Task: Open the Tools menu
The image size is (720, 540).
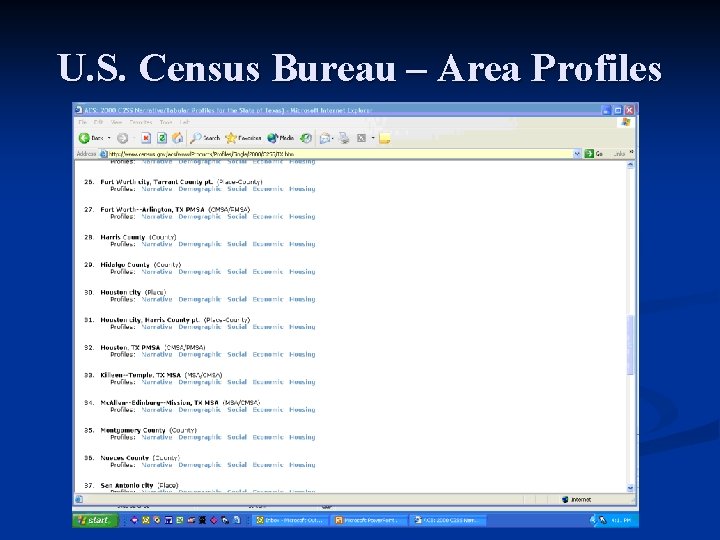Action: pyautogui.click(x=166, y=122)
